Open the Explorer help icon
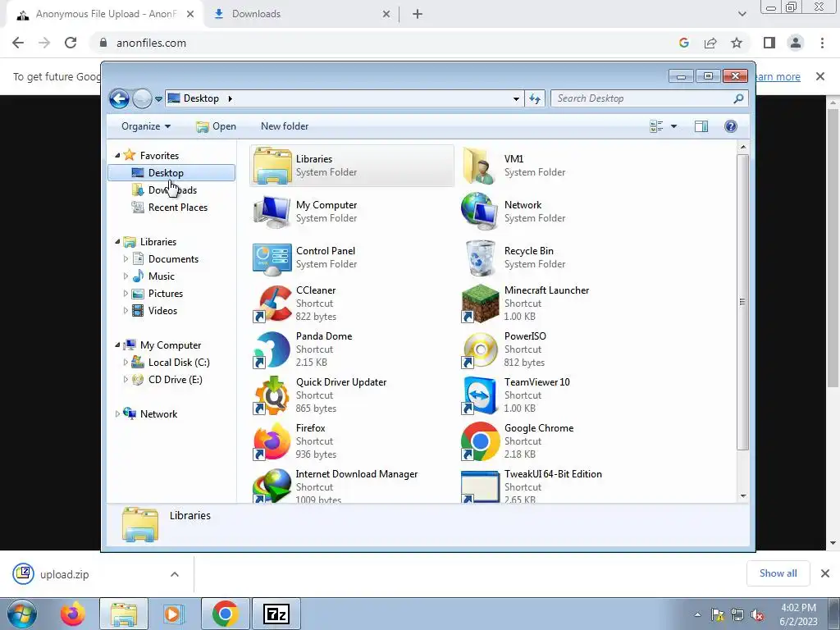The height and width of the screenshot is (630, 840). pos(731,126)
